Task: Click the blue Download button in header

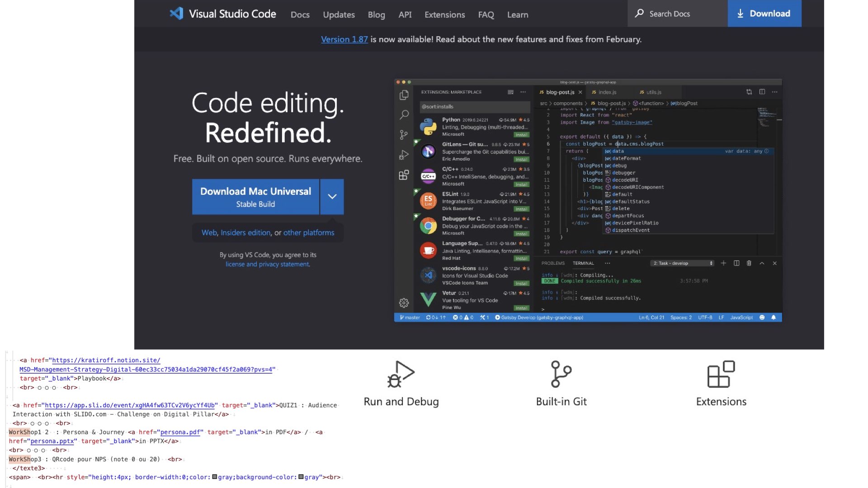Action: click(x=764, y=14)
